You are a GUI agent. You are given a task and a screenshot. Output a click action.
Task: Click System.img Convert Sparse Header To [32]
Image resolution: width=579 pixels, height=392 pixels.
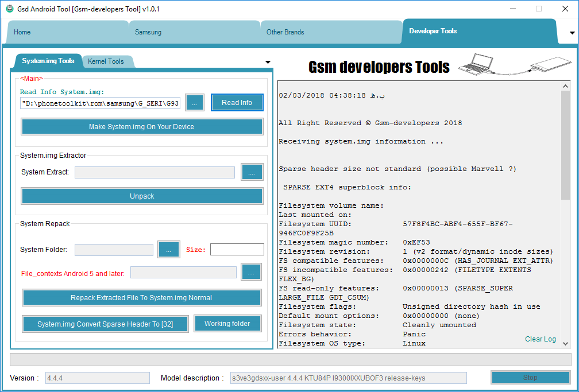pyautogui.click(x=105, y=324)
